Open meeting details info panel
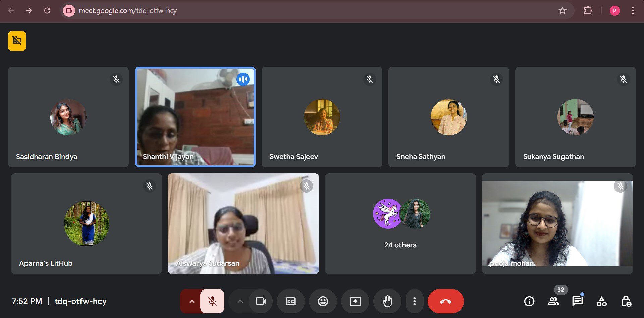Image resolution: width=644 pixels, height=318 pixels. pyautogui.click(x=529, y=301)
